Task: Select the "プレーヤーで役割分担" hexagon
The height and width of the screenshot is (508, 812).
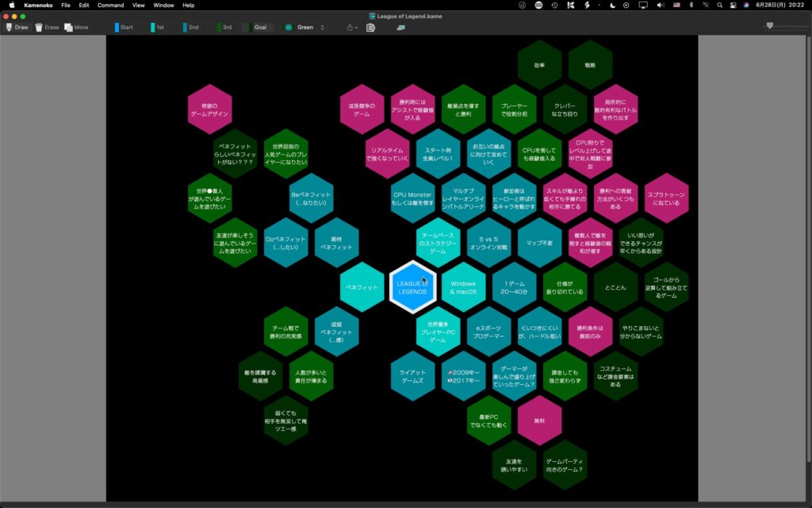Action: 514,110
